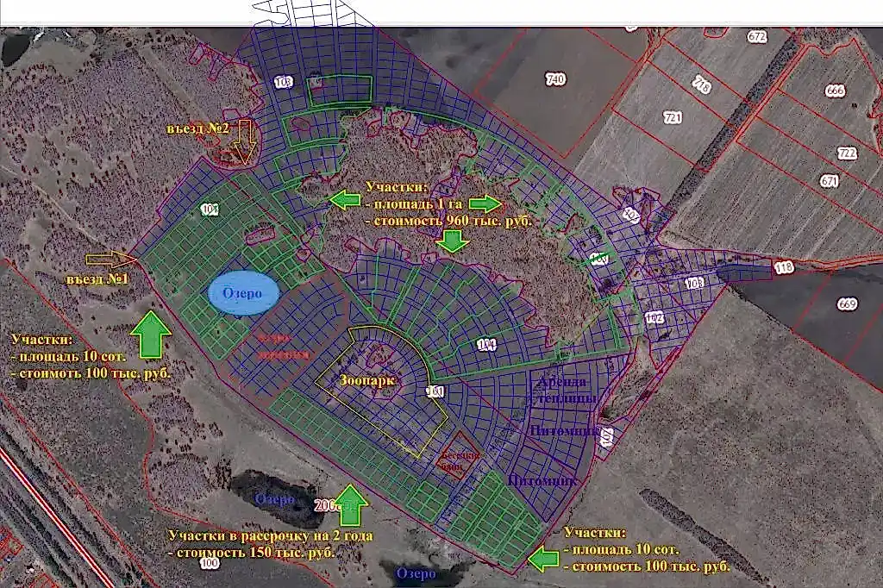
Task: Click the въезд №2 text label
Action: [197, 128]
